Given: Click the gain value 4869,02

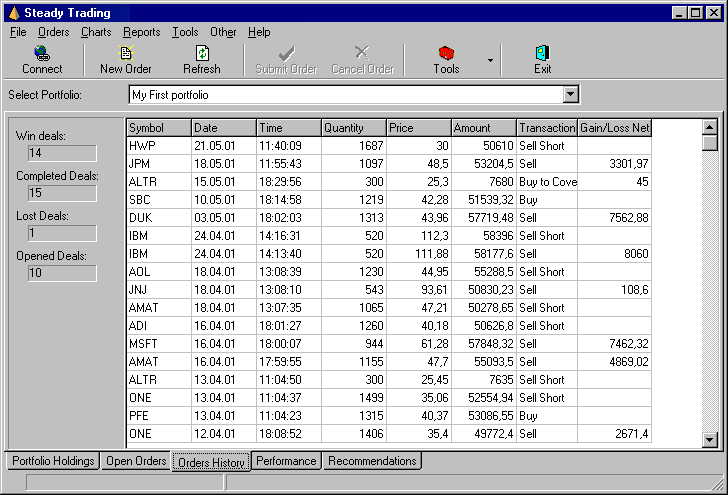Looking at the screenshot, I should point(615,362).
